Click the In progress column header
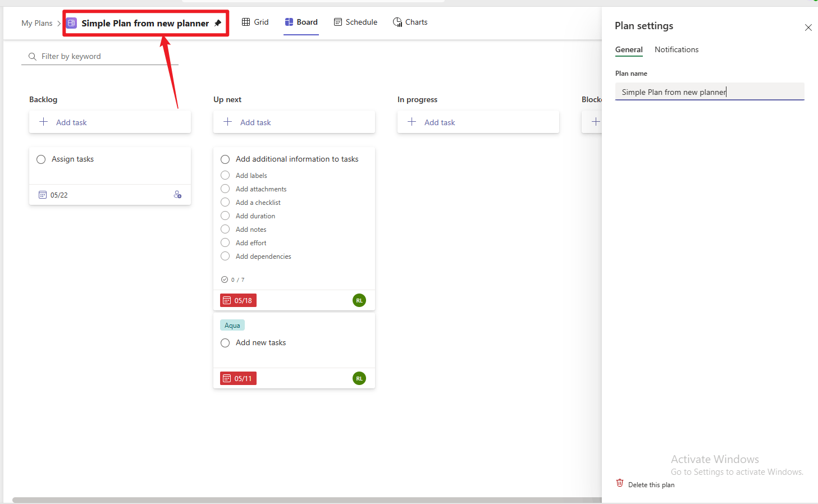 [x=417, y=99]
